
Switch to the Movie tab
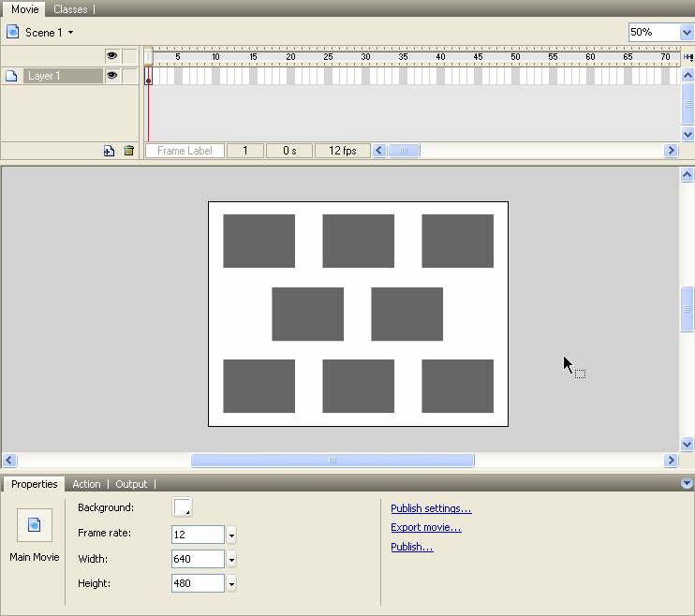24,8
